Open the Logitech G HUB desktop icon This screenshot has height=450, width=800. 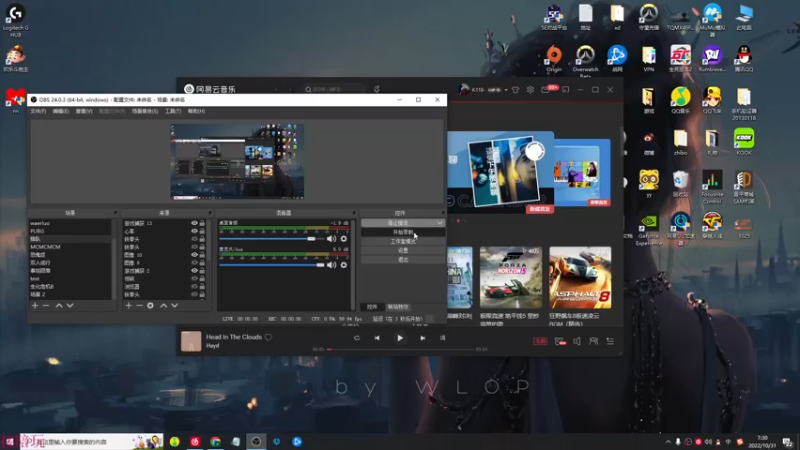tap(15, 20)
